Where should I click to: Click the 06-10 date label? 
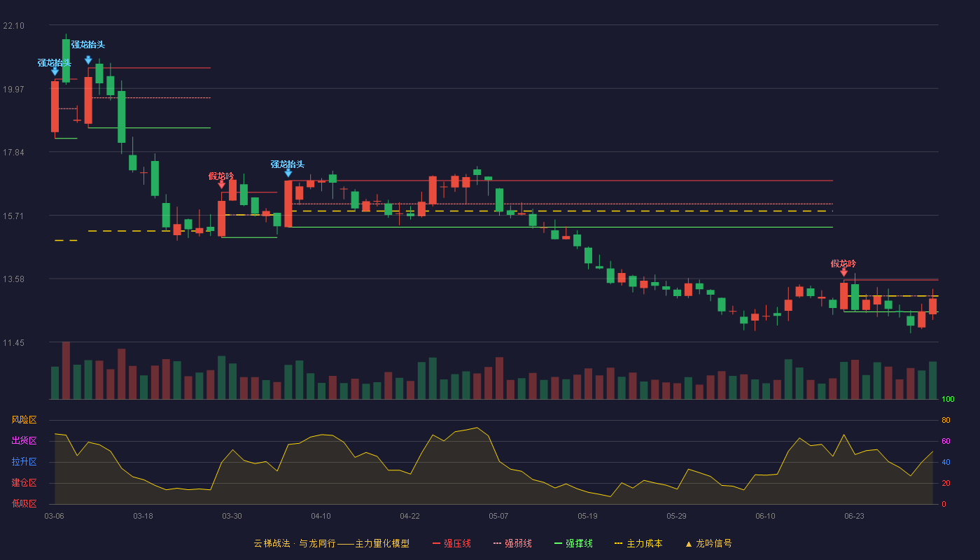pos(765,516)
